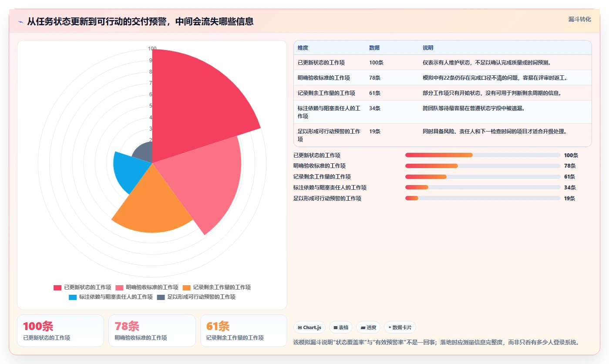This screenshot has height=364, width=609.
Task: Click the 表格 chip
Action: 340,327
